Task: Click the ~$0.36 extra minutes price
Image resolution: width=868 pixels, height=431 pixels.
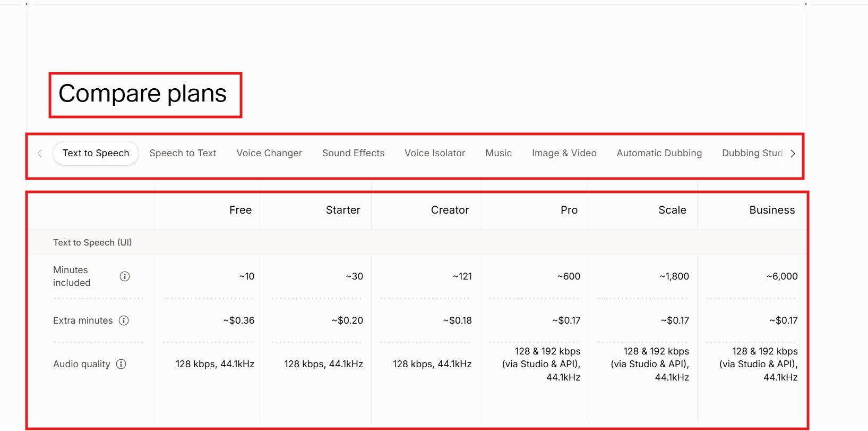Action: pos(239,320)
